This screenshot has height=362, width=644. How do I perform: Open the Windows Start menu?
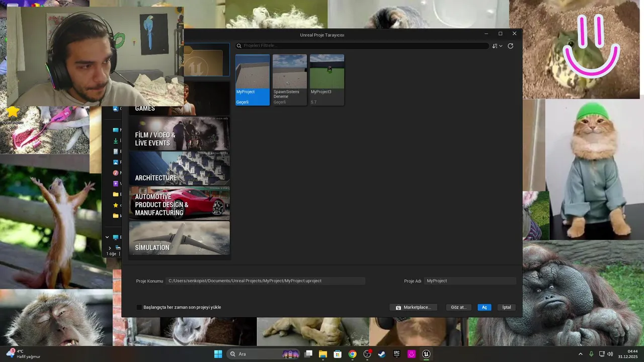(x=218, y=354)
